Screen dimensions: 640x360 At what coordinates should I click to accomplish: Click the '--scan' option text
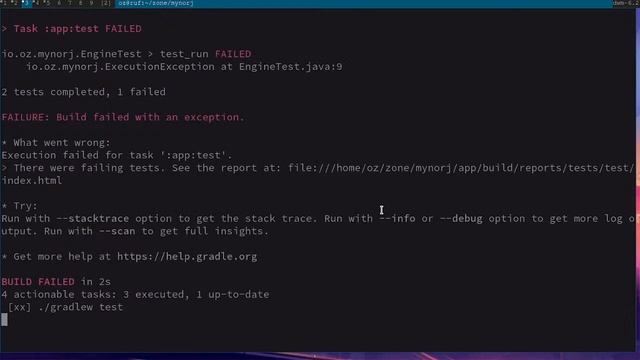(117, 231)
